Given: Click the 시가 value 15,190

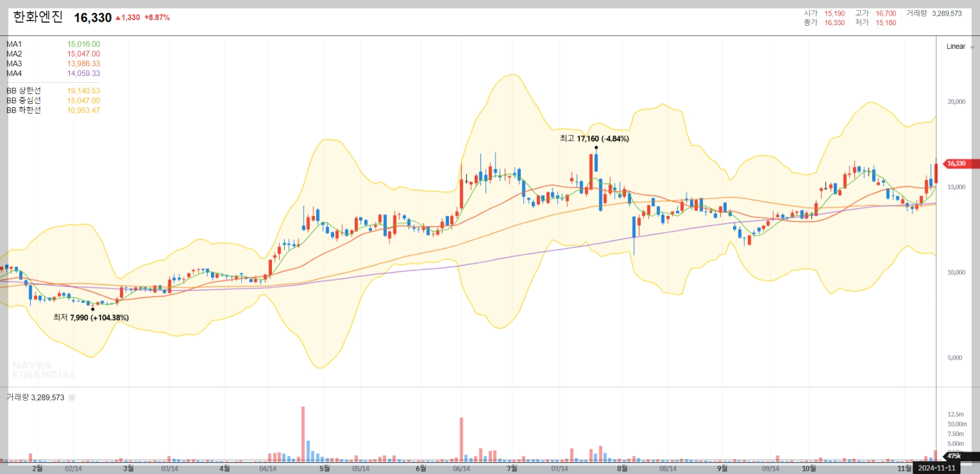Looking at the screenshot, I should [x=834, y=13].
